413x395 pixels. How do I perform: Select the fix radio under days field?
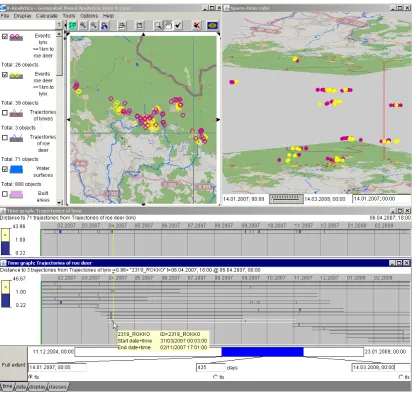click(x=215, y=377)
